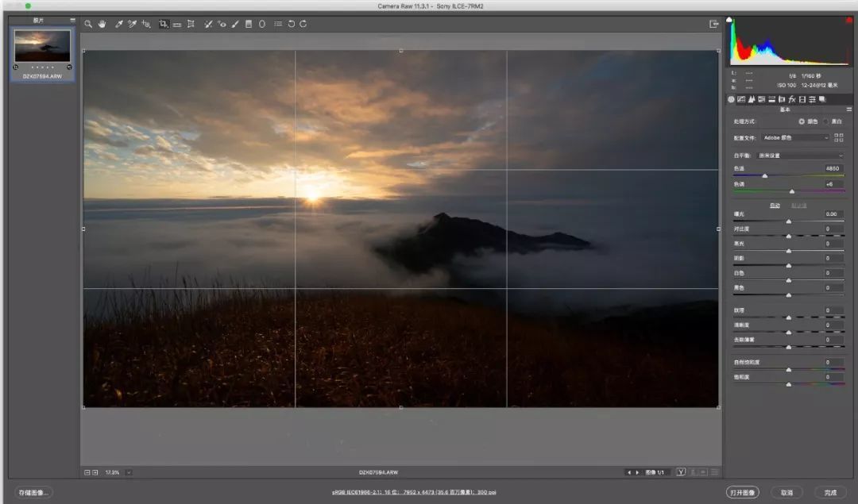Screen dimensions: 858x504
Task: Go to previous image arrow
Action: (629, 472)
